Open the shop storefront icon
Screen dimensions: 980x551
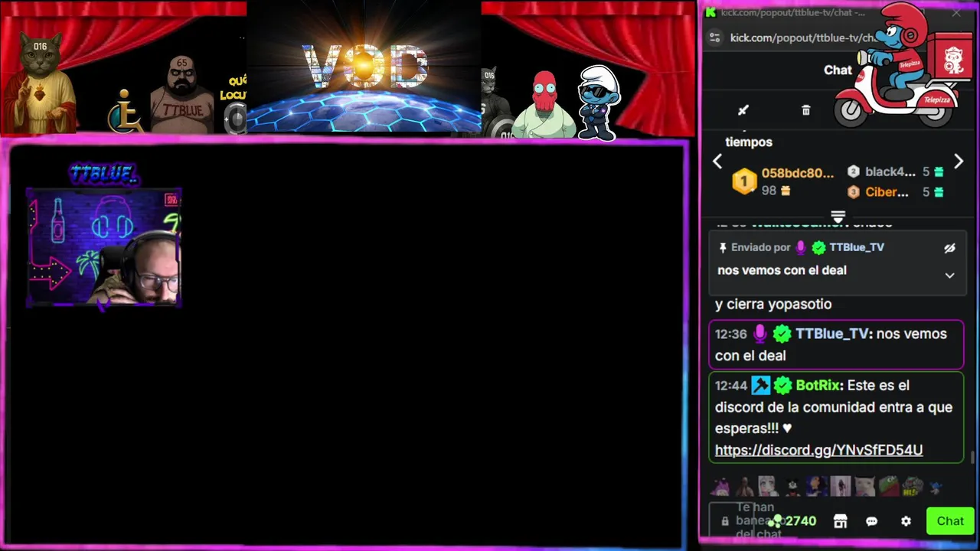point(840,521)
